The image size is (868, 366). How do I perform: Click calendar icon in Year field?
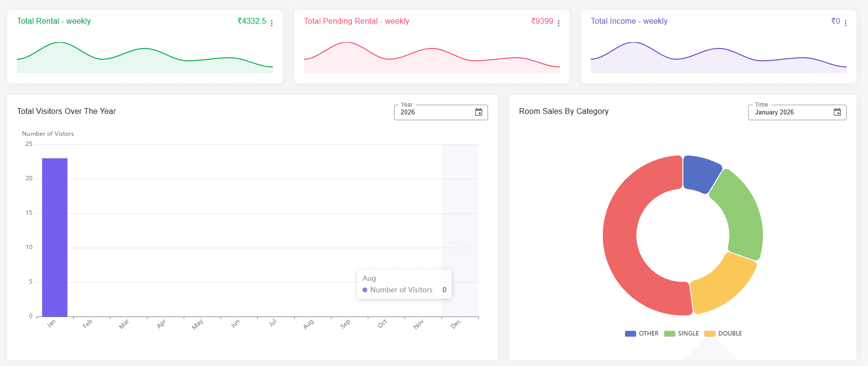click(x=478, y=112)
